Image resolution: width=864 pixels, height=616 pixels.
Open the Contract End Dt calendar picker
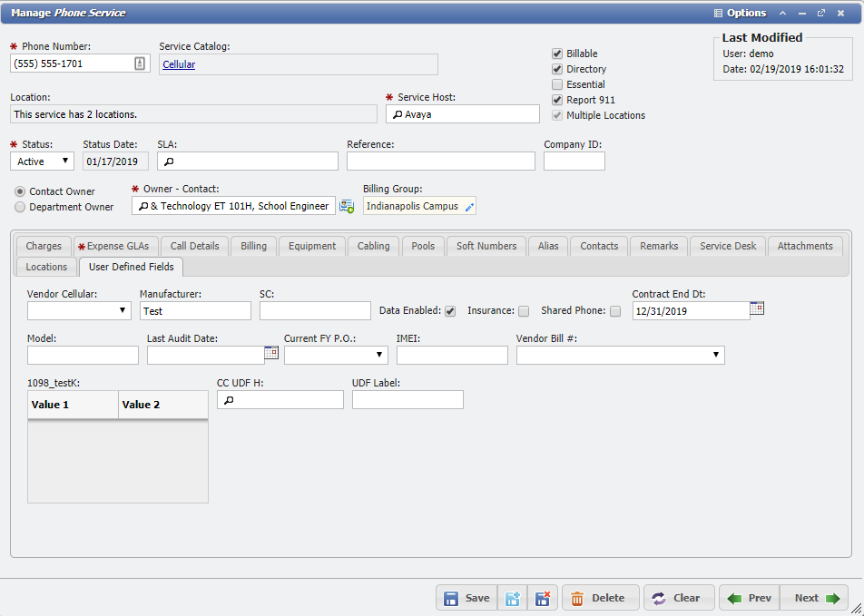tap(757, 308)
